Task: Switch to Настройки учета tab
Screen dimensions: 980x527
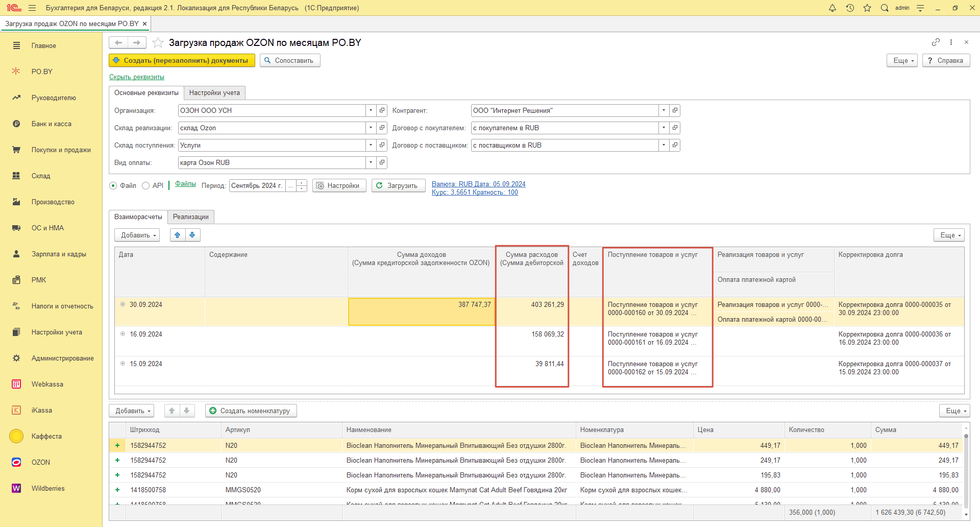Action: (x=214, y=92)
